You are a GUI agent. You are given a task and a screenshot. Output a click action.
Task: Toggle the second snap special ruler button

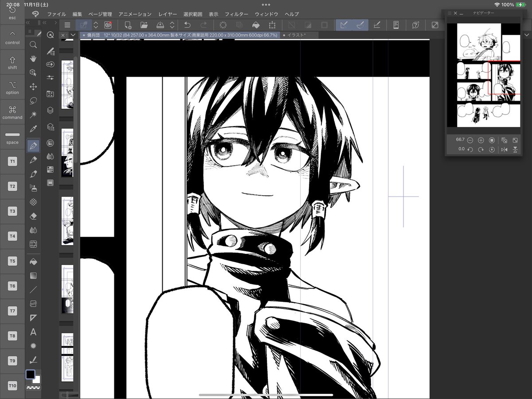[360, 25]
